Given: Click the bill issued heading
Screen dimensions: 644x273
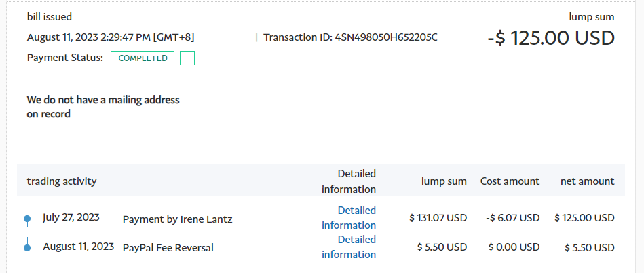Looking at the screenshot, I should pyautogui.click(x=50, y=17).
